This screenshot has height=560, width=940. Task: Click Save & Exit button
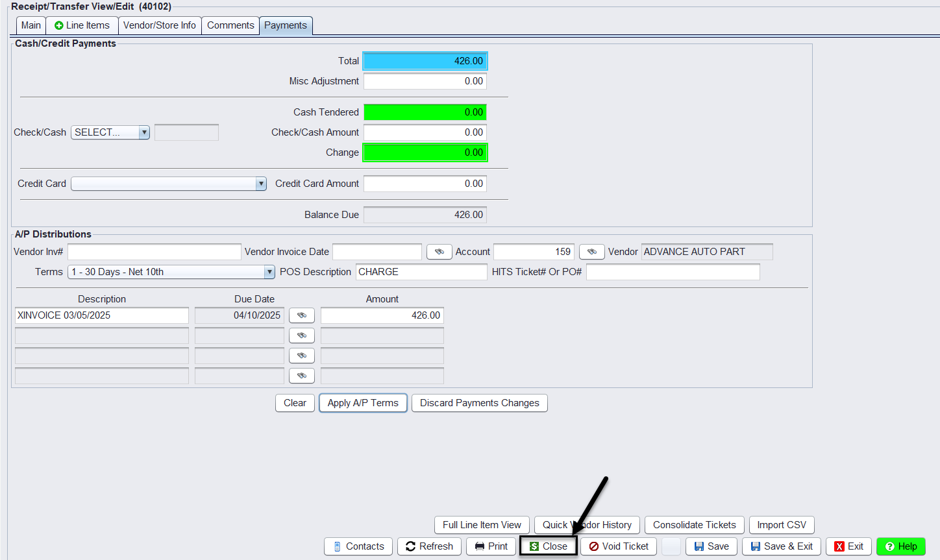(782, 546)
